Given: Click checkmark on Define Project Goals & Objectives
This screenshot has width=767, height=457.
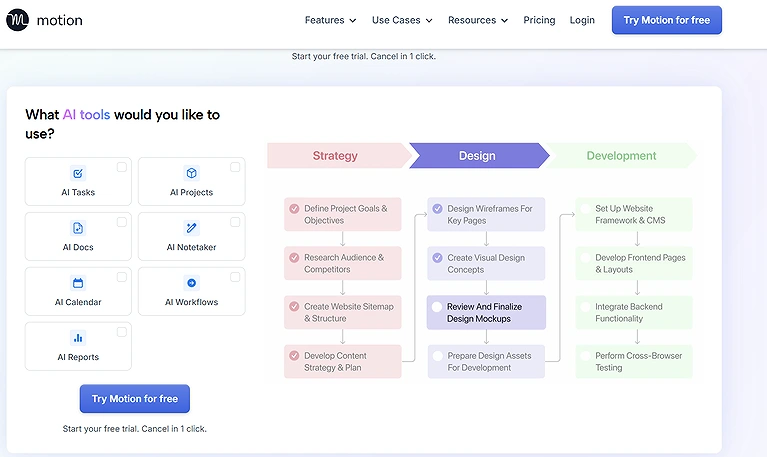Looking at the screenshot, I should 294,209.
